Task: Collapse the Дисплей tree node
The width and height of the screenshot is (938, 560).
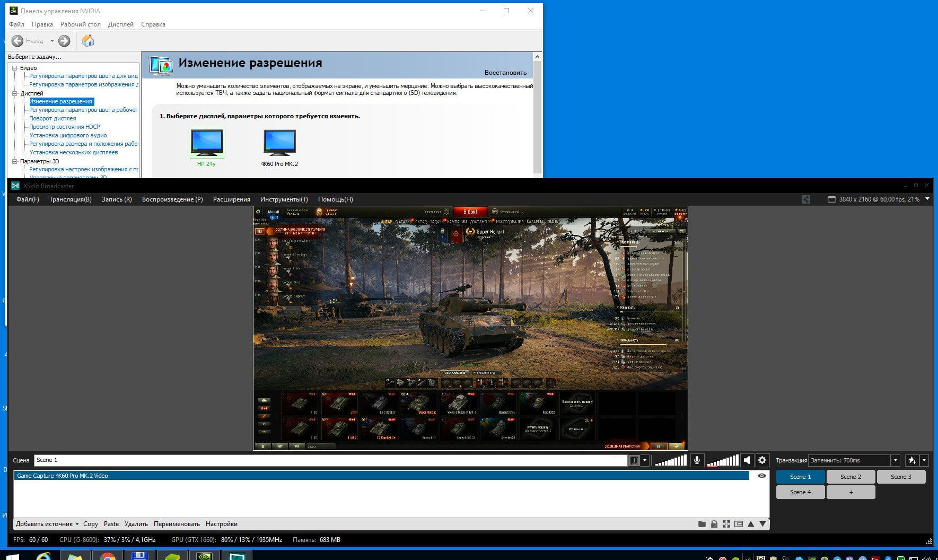Action: point(15,93)
